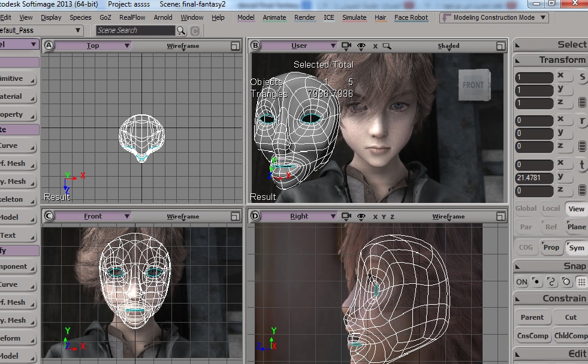Open the Front view selector dropdown
This screenshot has height=364, width=588.
click(93, 216)
